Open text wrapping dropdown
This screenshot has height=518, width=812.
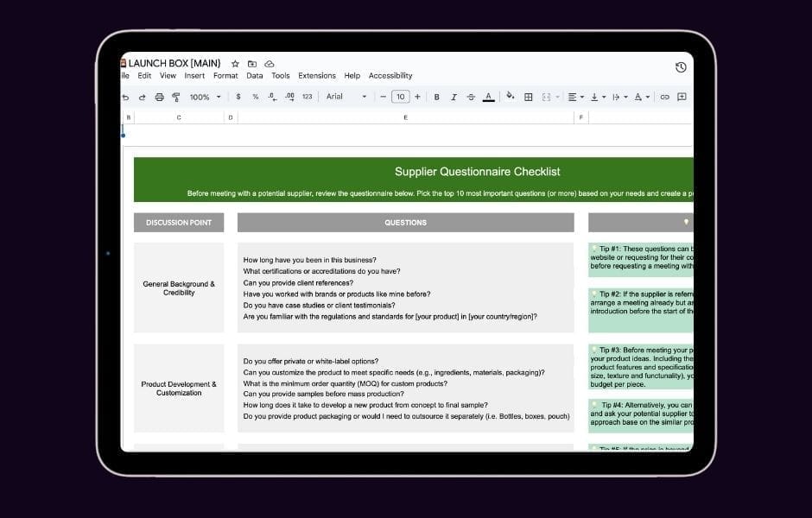(619, 97)
